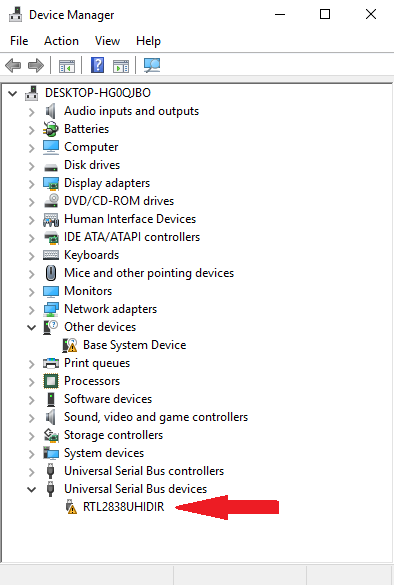Click the Batteries category icon
The height and width of the screenshot is (585, 394).
coord(51,129)
